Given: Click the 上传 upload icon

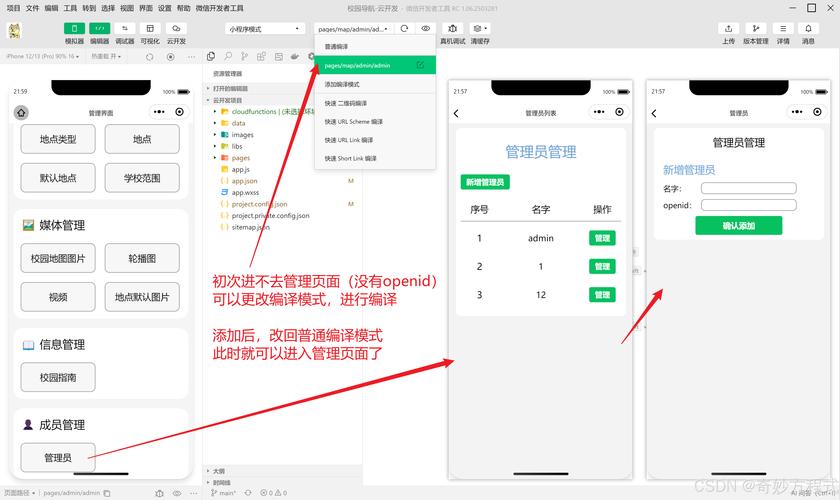Looking at the screenshot, I should coord(729,28).
